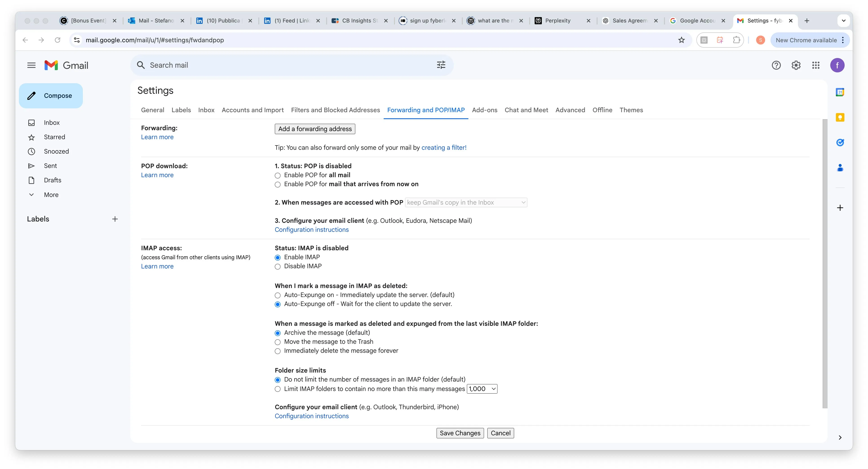The height and width of the screenshot is (469, 868).
Task: Close the Perplexity tab
Action: tap(588, 21)
